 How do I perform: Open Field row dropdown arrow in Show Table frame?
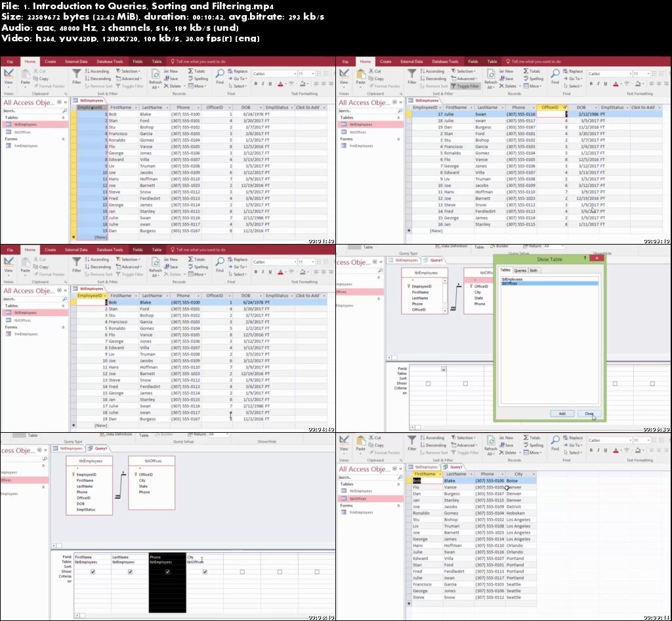coord(444,369)
